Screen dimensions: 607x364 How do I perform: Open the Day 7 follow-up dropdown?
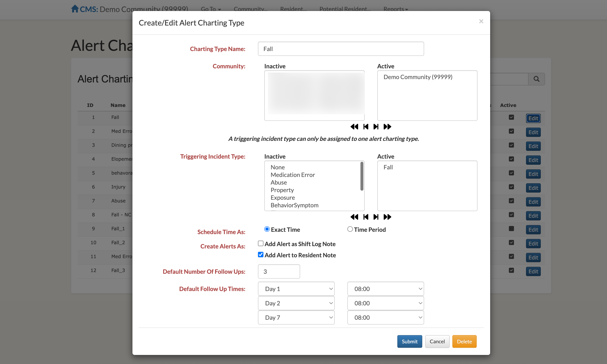click(x=296, y=318)
